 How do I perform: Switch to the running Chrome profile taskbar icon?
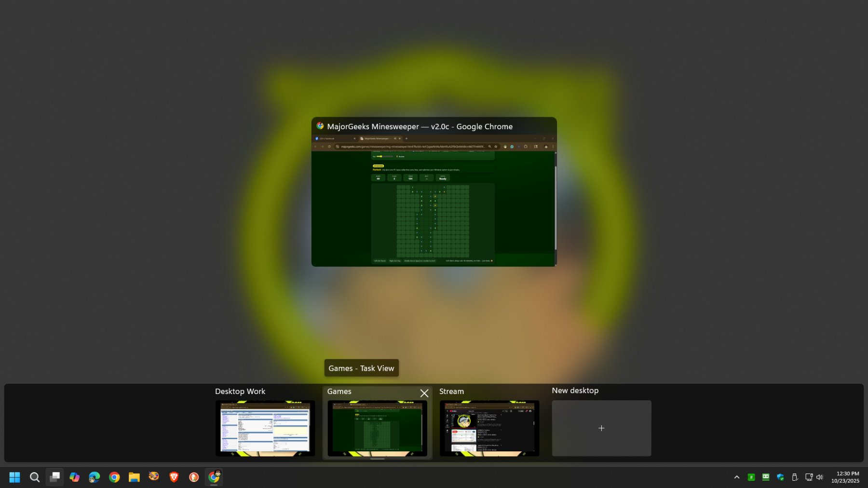click(x=214, y=477)
